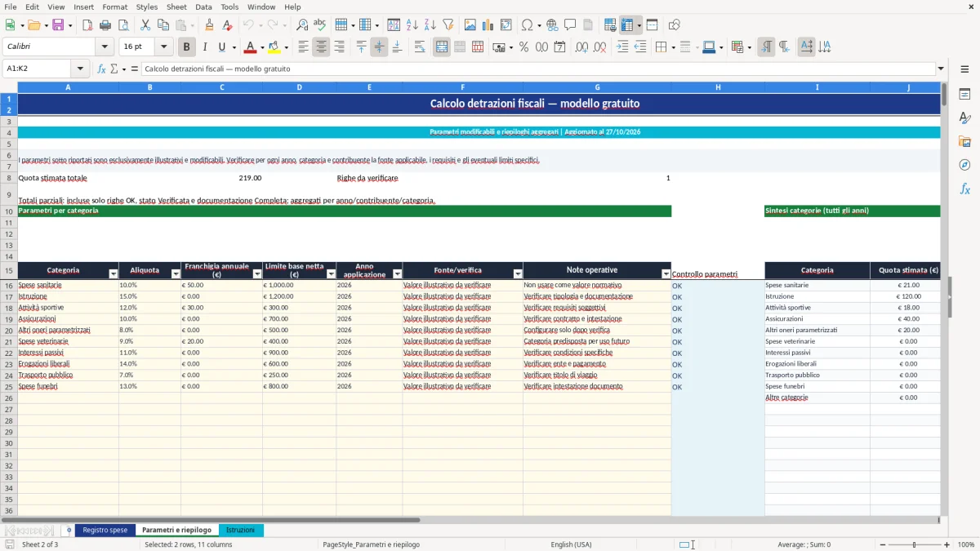Toggle print preview
This screenshot has height=551, width=980.
pos(122,25)
